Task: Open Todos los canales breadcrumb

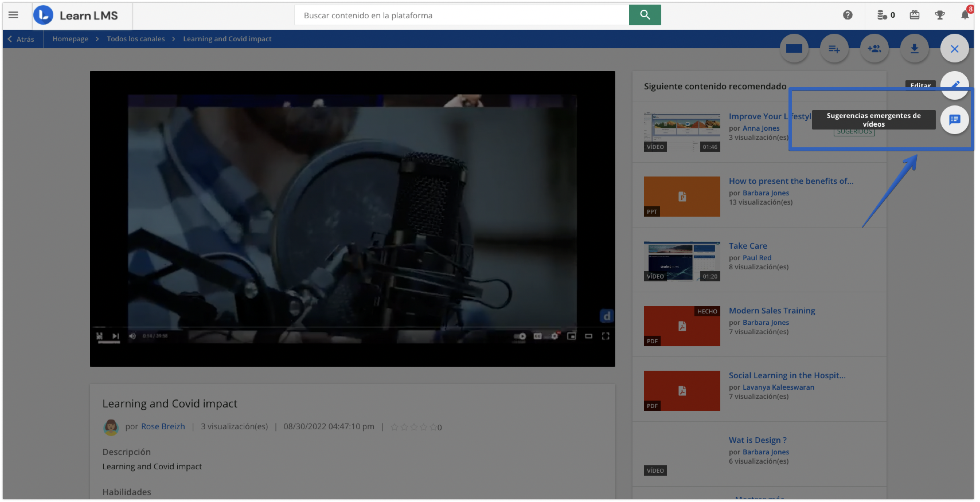Action: coord(135,39)
